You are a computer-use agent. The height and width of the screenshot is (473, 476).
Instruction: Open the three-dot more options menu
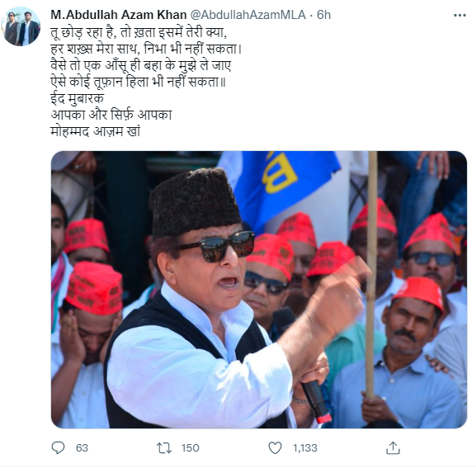(460, 15)
